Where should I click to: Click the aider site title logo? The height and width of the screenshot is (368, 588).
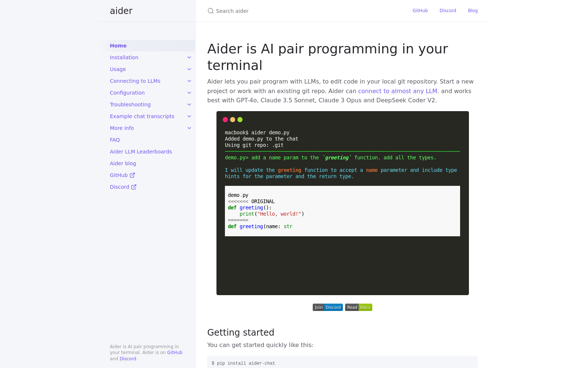(x=121, y=11)
